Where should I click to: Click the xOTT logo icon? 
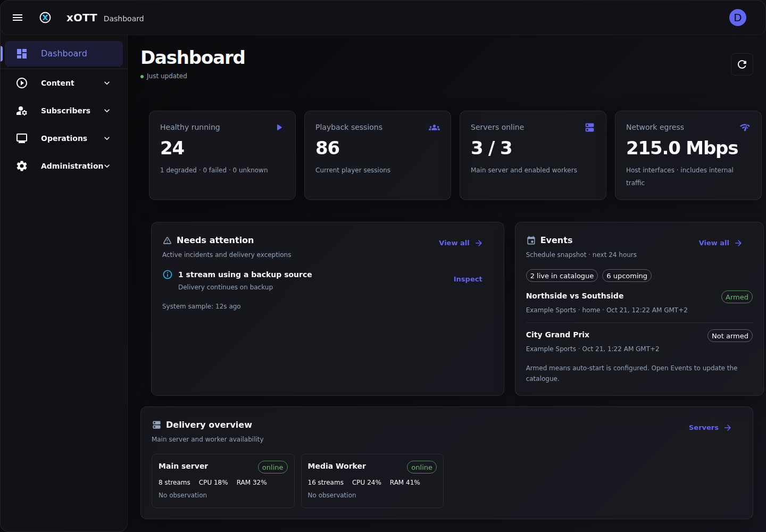(45, 18)
